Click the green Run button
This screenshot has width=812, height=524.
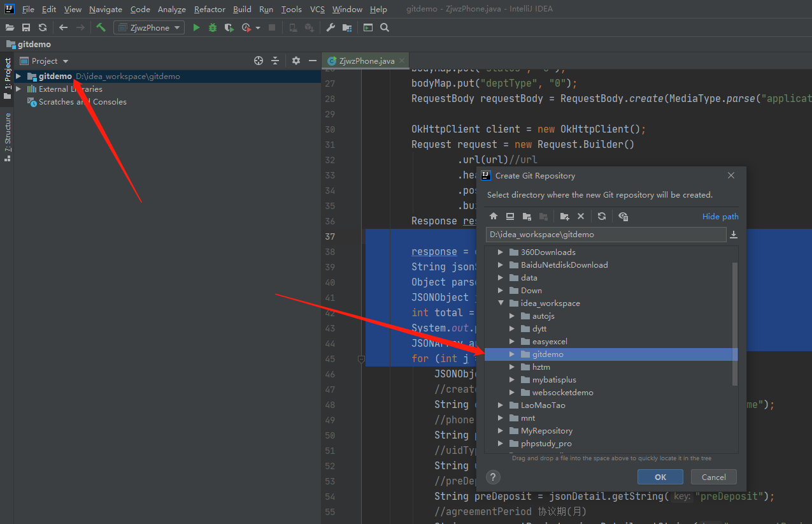point(196,27)
